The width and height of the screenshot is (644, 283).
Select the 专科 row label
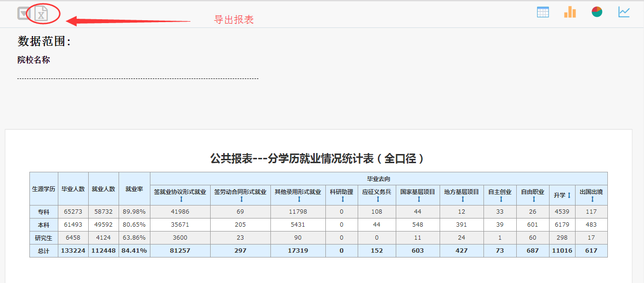(44, 212)
